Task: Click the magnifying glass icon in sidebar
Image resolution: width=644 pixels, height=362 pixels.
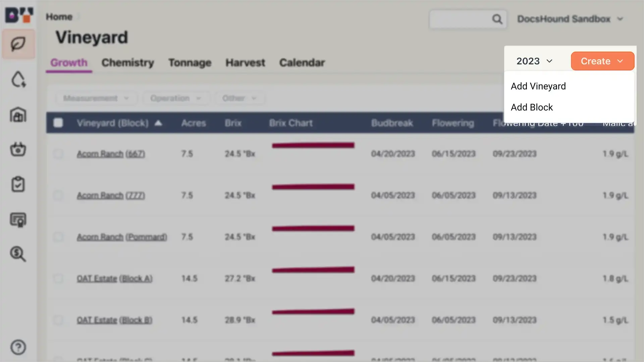Action: pyautogui.click(x=18, y=254)
